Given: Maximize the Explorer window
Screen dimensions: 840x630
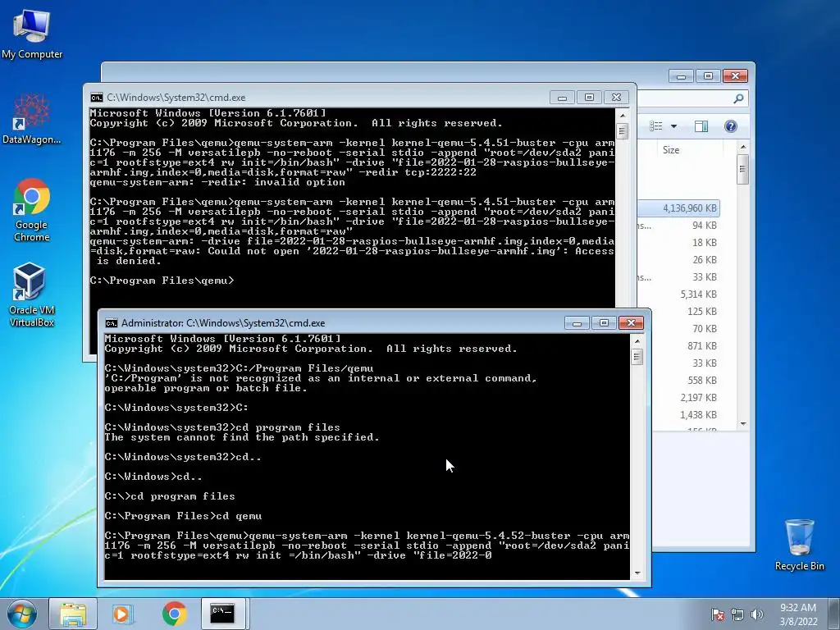Looking at the screenshot, I should coord(708,76).
